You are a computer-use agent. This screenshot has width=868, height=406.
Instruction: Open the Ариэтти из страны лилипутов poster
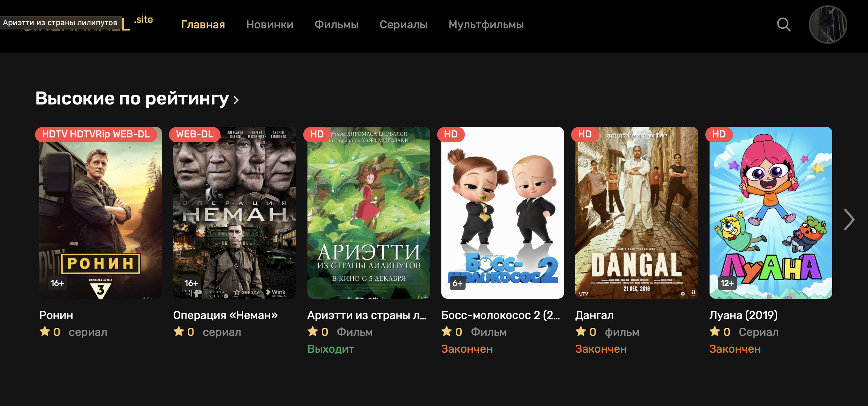(368, 213)
